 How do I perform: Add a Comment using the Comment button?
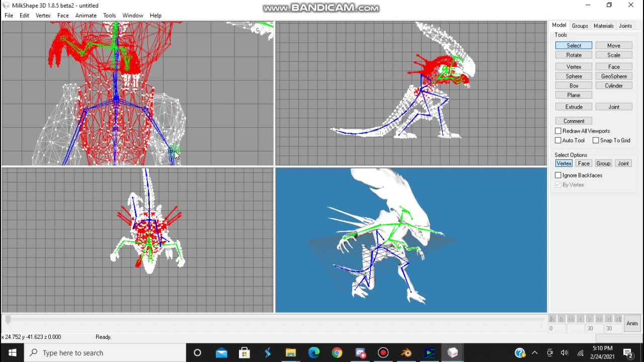click(x=573, y=121)
